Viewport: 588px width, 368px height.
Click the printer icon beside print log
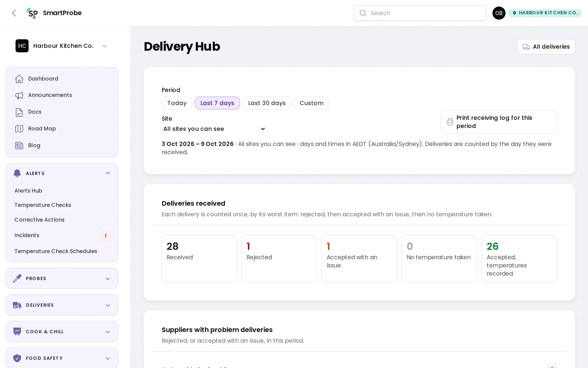click(x=450, y=122)
